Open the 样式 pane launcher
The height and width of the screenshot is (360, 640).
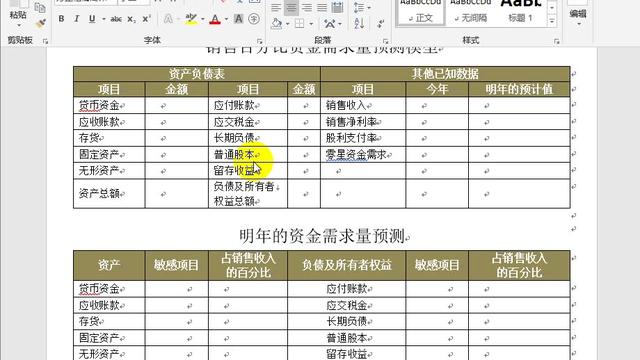(x=556, y=41)
